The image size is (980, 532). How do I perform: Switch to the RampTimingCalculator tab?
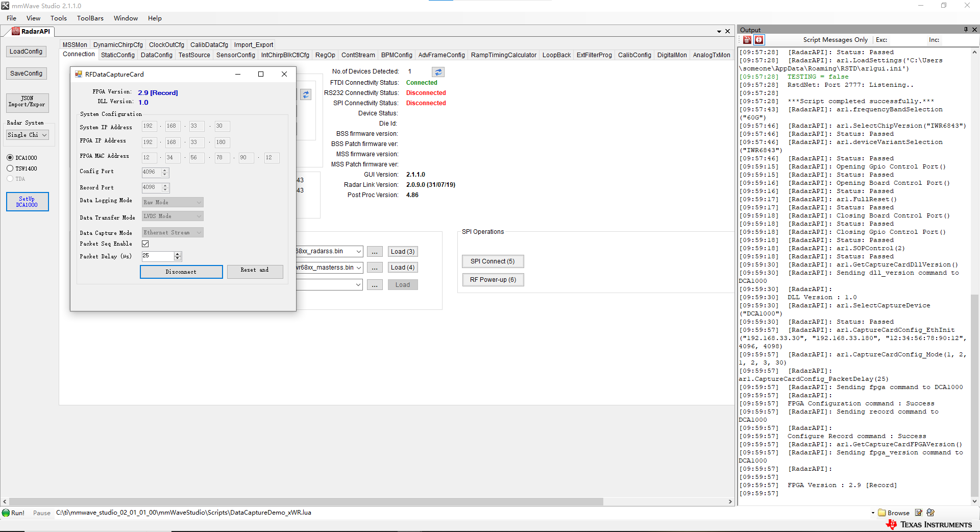504,55
